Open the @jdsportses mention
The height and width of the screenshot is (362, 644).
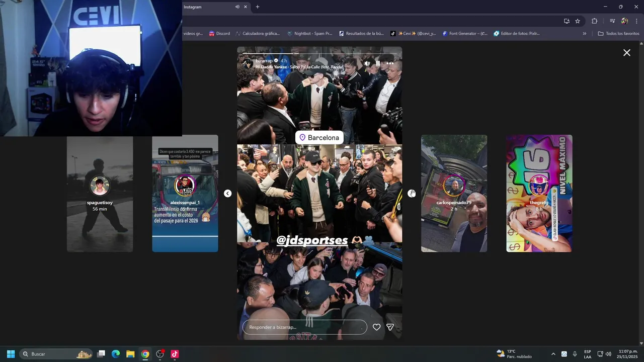pyautogui.click(x=312, y=240)
